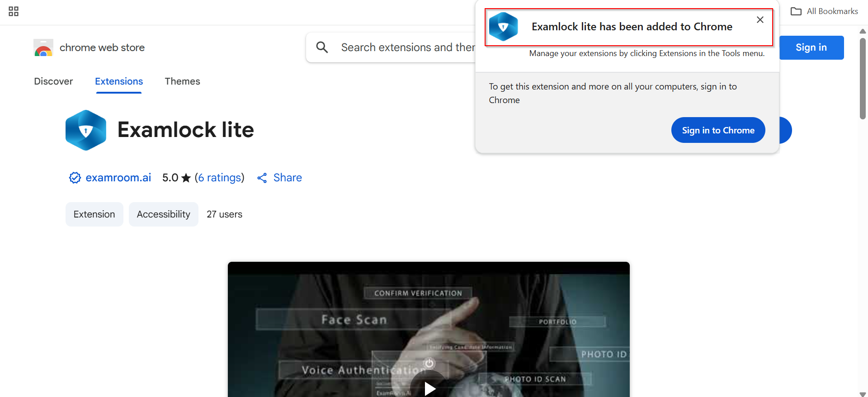Click the scrollbar up arrow
Screen dimensions: 868x397
coord(863,31)
